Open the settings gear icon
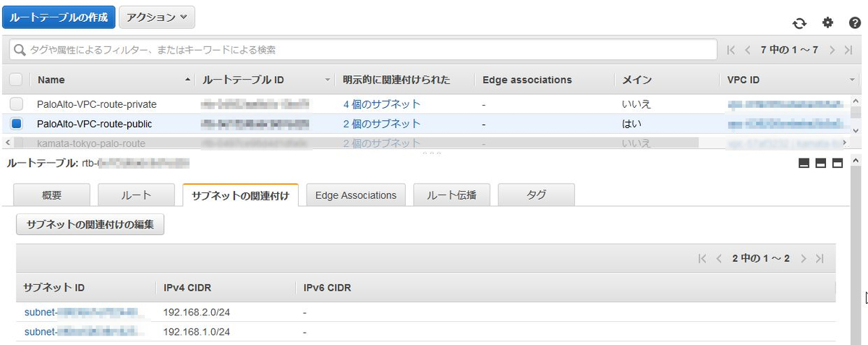The width and height of the screenshot is (868, 345). pyautogui.click(x=827, y=22)
